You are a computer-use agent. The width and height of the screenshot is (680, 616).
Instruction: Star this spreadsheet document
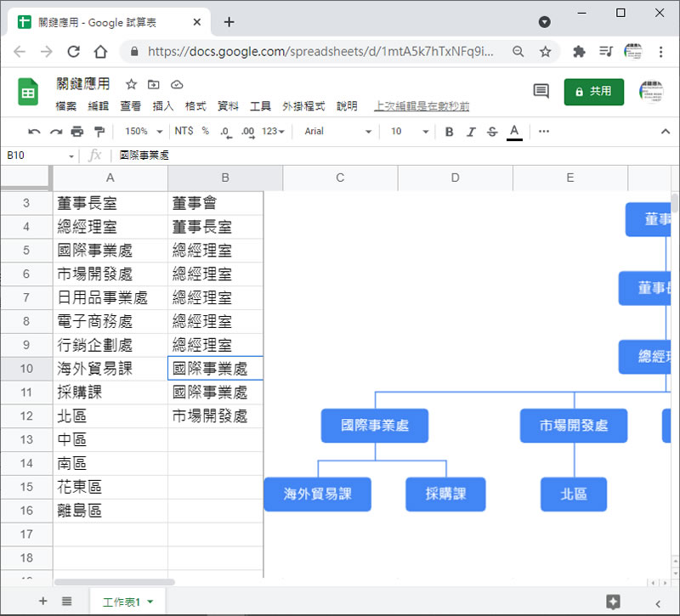(x=131, y=84)
